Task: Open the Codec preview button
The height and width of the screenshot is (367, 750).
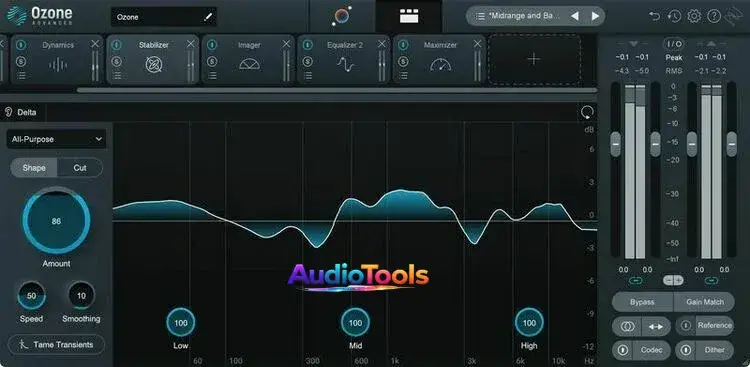Action: 651,350
